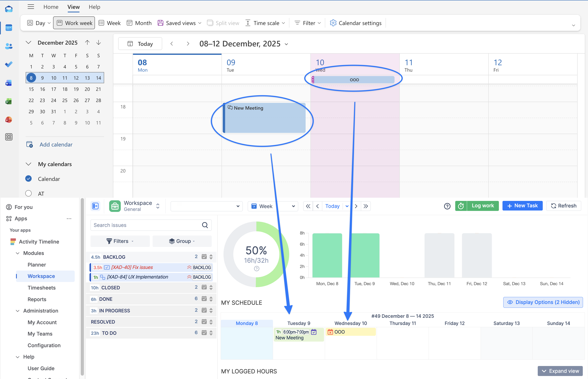The width and height of the screenshot is (588, 379).
Task: Open the Word app in sidebar
Action: (x=9, y=83)
